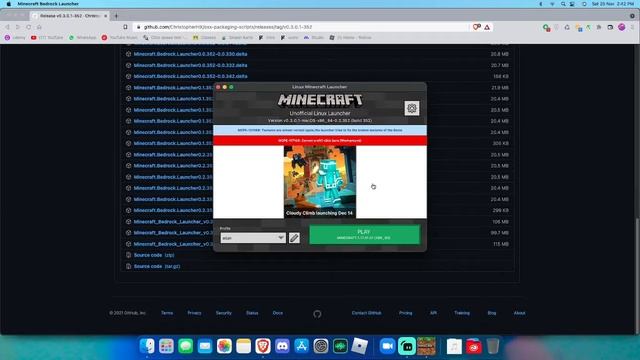Open the YouTube Music bookmark
Viewport: 640px width, 360px height.
coord(119,38)
